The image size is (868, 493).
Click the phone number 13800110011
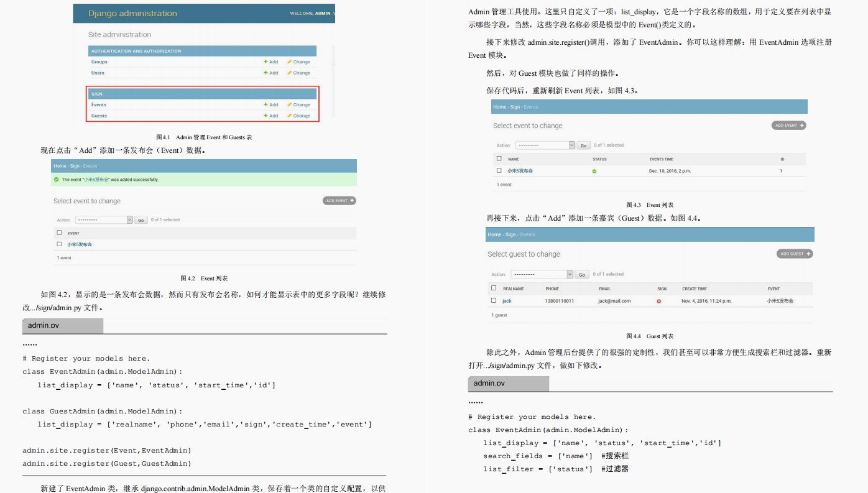[x=560, y=301]
